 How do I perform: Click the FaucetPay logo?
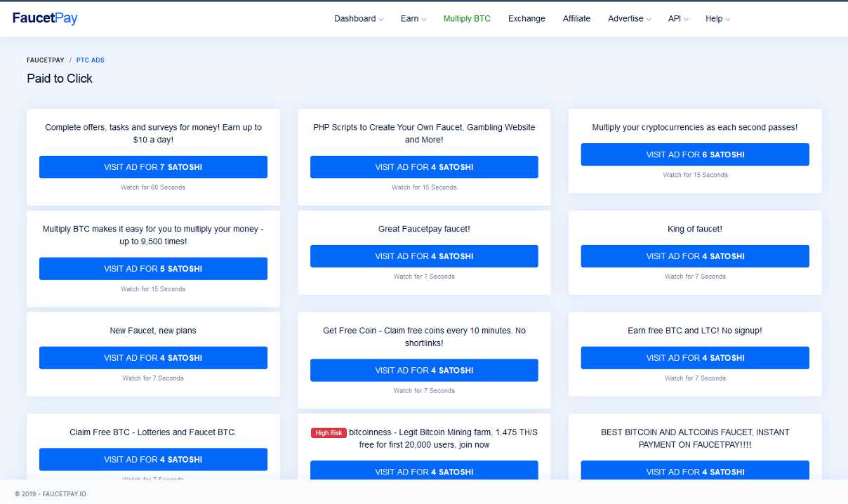[44, 18]
